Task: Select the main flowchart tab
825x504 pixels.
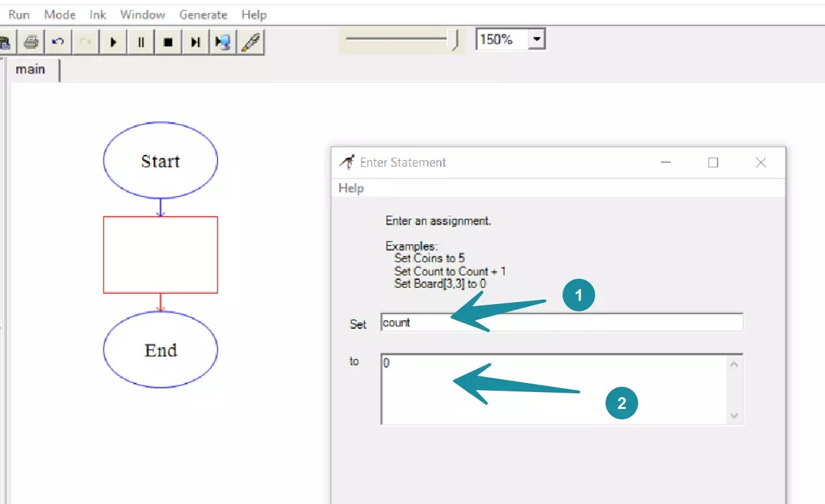Action: click(x=30, y=69)
